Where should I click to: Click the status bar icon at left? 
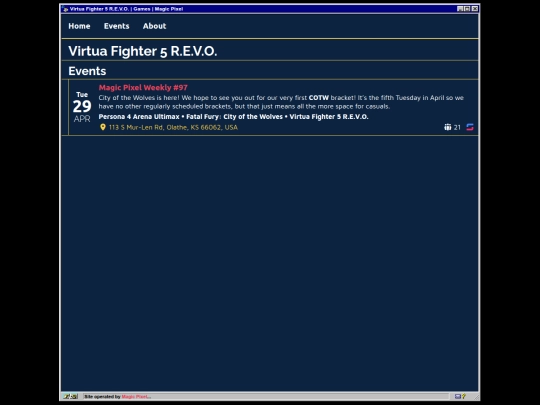click(71, 397)
